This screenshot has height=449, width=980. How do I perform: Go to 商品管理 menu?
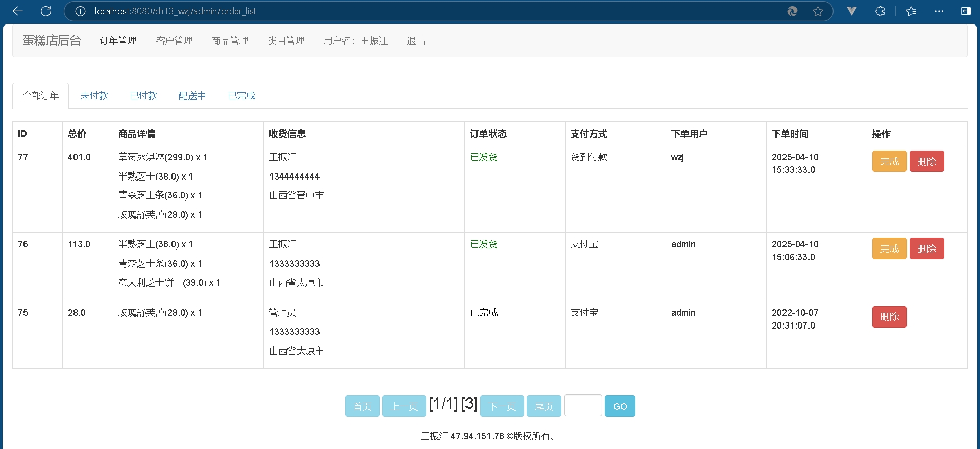click(x=230, y=41)
